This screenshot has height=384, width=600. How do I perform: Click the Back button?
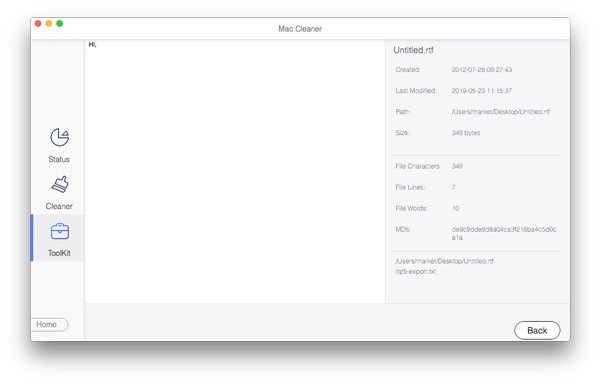click(x=537, y=330)
